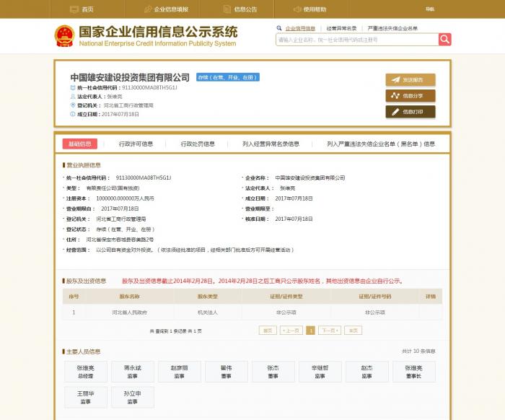This screenshot has height=420, width=505.
Task: Click the paper plane icon for 发送报告
Action: (x=396, y=79)
